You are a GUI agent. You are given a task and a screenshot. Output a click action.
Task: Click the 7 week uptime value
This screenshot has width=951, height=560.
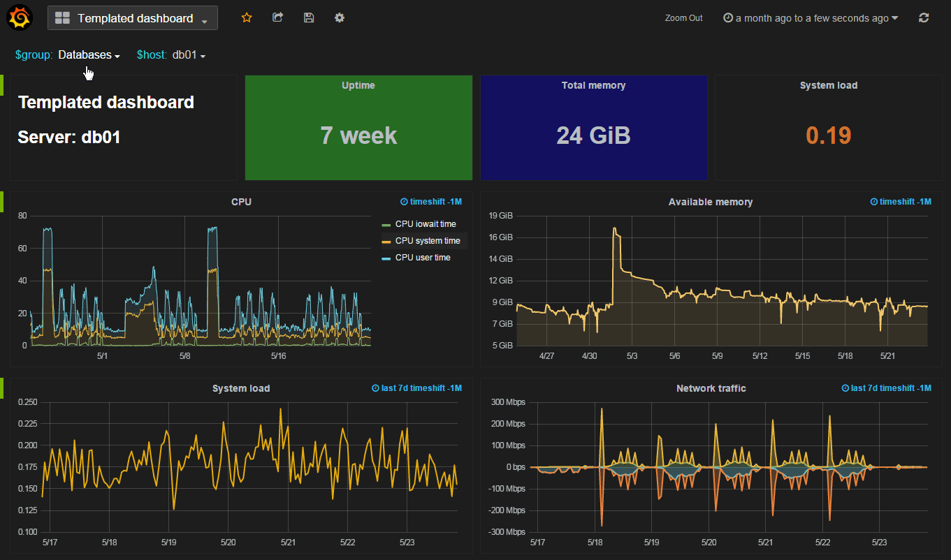[x=358, y=135]
